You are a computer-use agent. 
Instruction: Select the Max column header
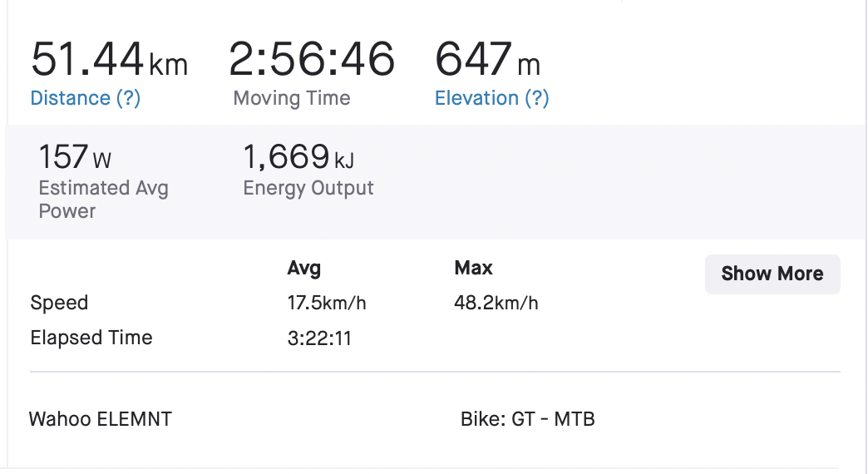click(473, 268)
